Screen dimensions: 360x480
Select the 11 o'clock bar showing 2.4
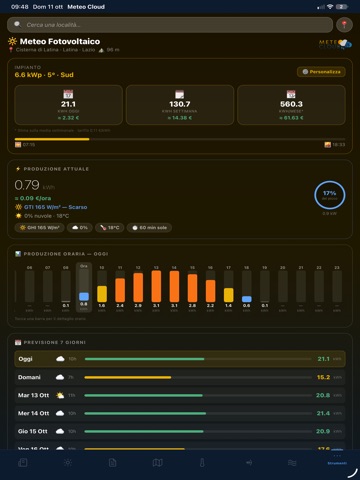click(120, 287)
